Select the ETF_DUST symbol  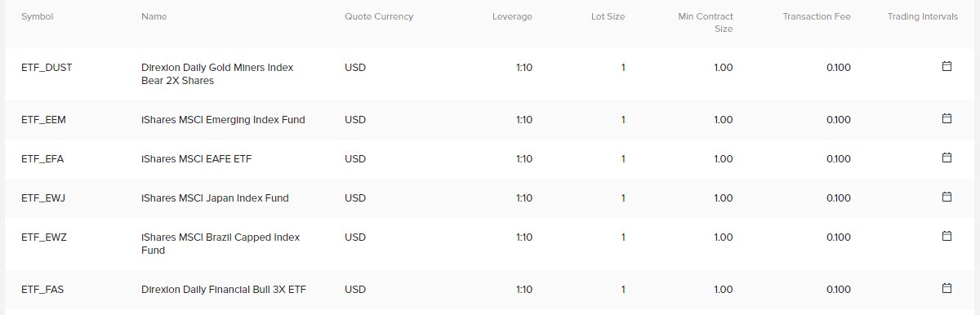pos(47,67)
